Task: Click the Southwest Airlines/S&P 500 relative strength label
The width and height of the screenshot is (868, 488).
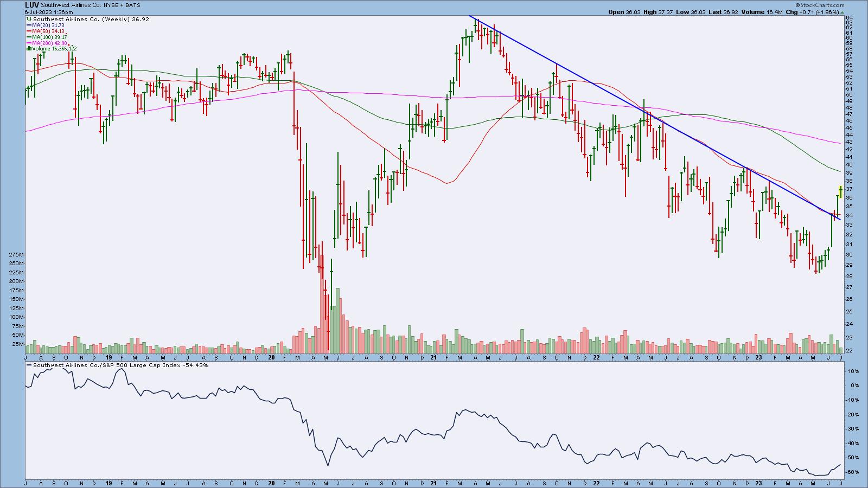Action: [x=114, y=365]
